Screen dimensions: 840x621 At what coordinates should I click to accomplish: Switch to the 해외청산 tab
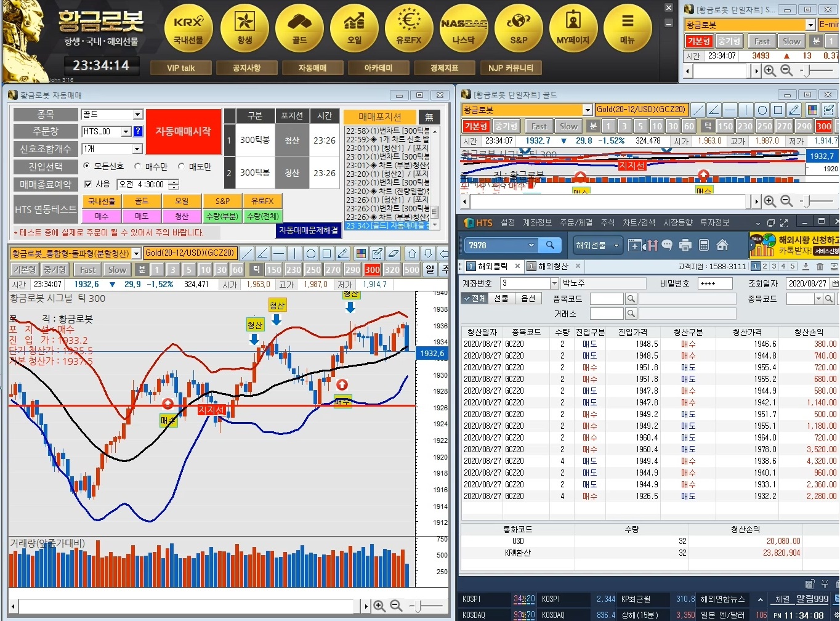pyautogui.click(x=552, y=266)
